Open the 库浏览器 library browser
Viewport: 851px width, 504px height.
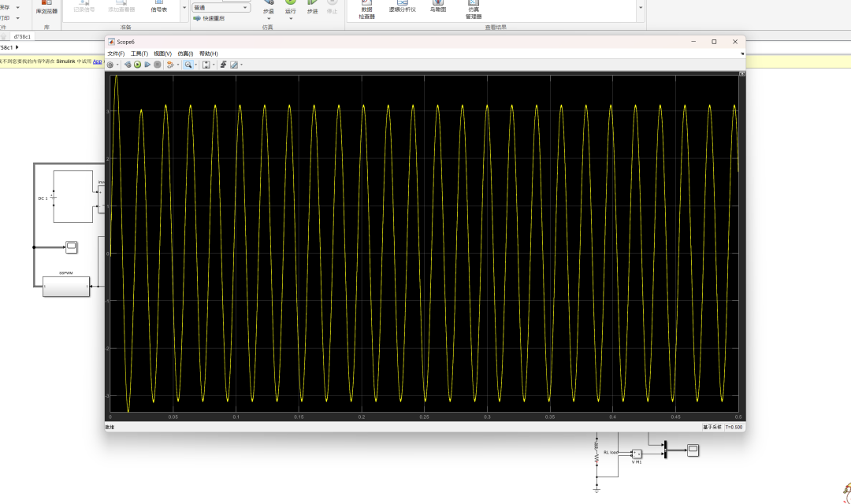point(46,9)
